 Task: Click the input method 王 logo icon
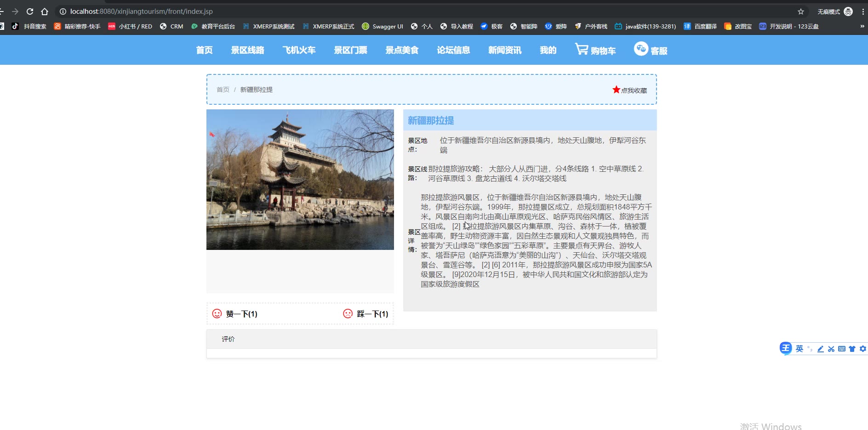tap(785, 348)
